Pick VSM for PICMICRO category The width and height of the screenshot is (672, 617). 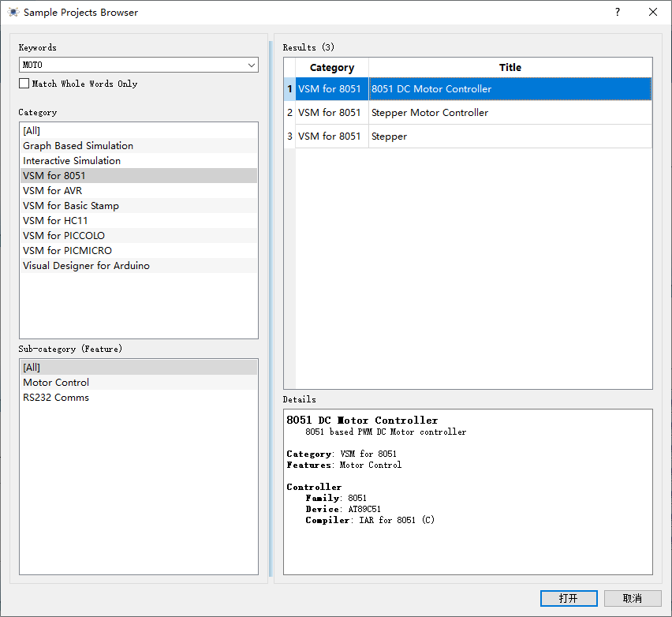[67, 251]
